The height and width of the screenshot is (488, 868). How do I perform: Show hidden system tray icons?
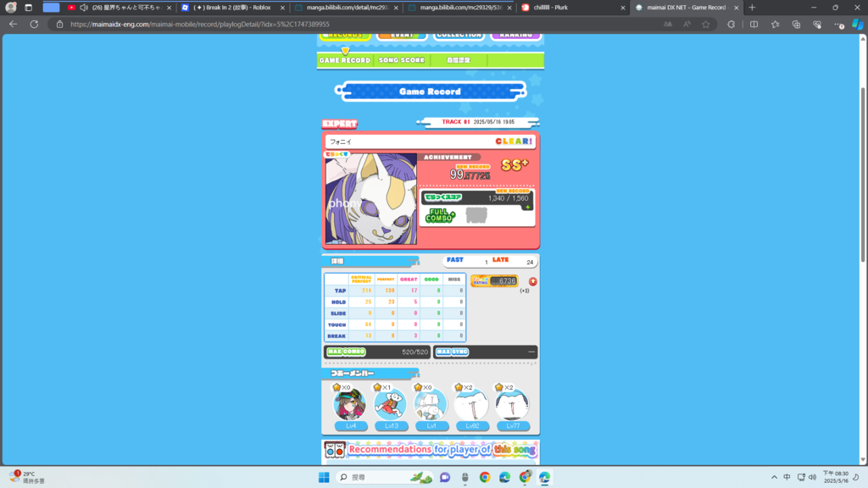tap(774, 477)
